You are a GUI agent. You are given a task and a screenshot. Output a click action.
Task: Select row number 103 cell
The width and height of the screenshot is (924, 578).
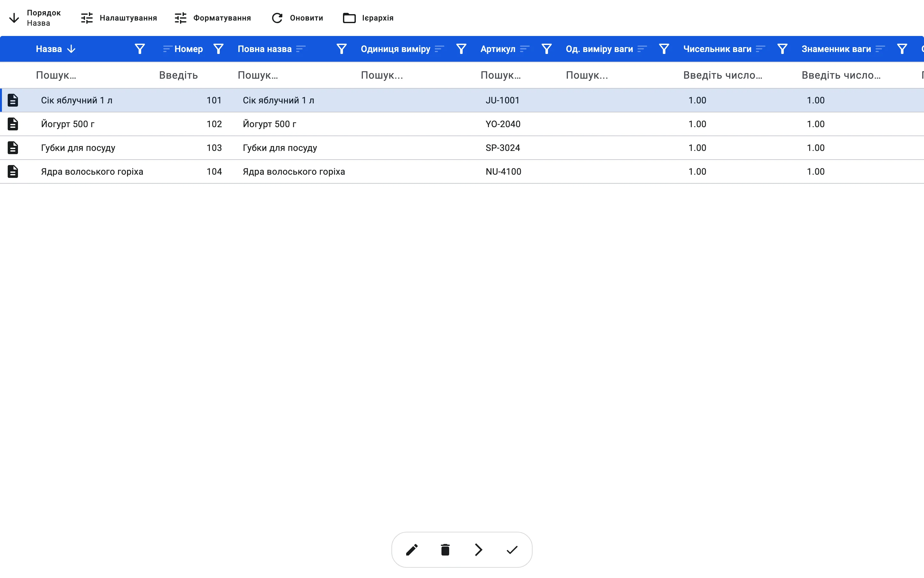(x=214, y=148)
